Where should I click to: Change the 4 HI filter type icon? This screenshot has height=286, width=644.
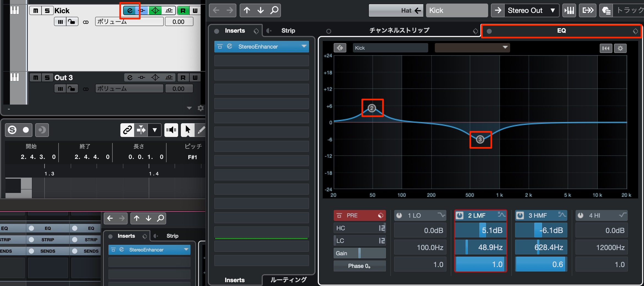point(623,215)
